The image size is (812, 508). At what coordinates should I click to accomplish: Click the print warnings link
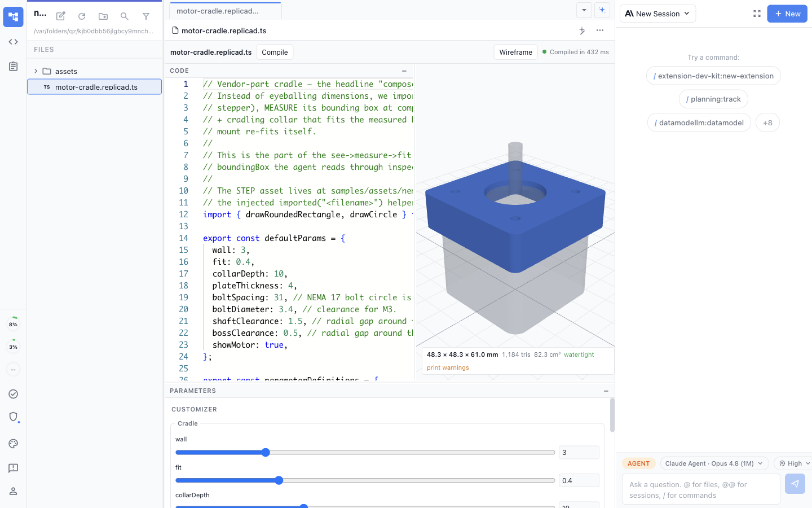tap(448, 367)
